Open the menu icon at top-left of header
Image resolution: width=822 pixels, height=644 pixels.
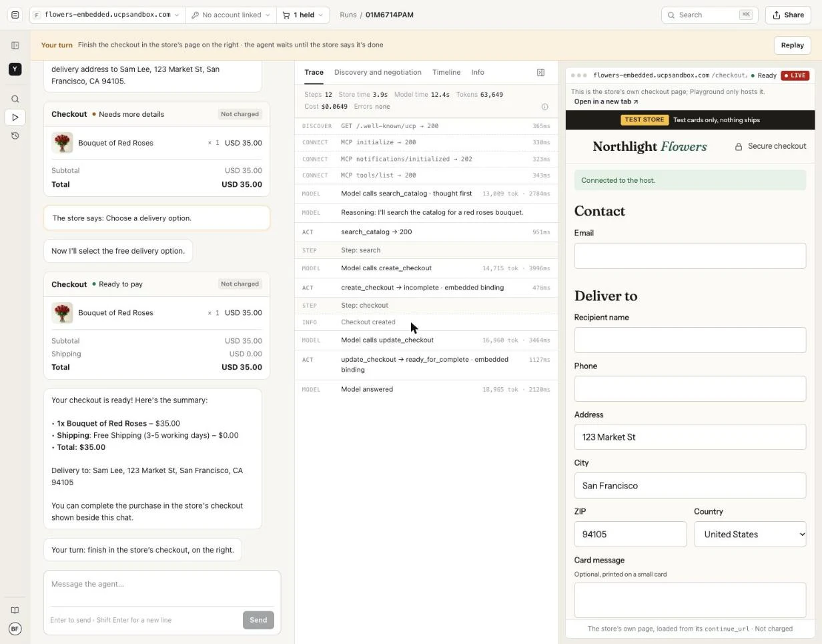[15, 15]
